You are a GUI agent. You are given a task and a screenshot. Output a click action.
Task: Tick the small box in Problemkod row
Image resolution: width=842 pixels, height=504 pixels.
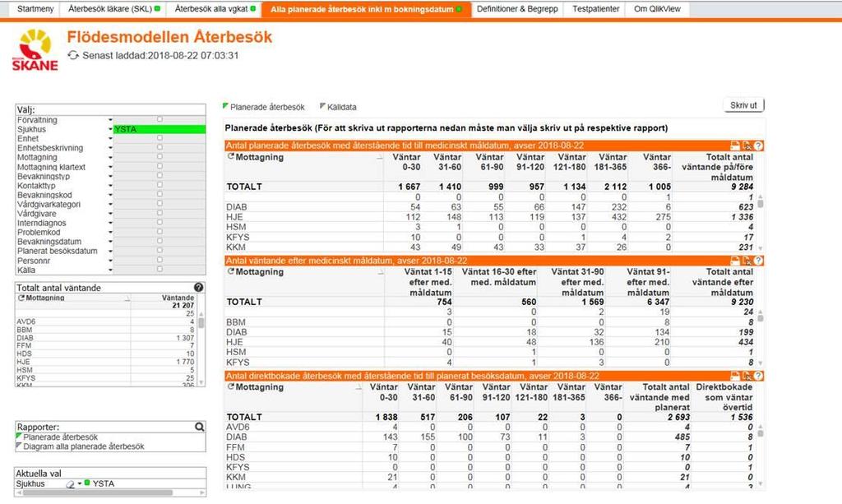tap(160, 232)
